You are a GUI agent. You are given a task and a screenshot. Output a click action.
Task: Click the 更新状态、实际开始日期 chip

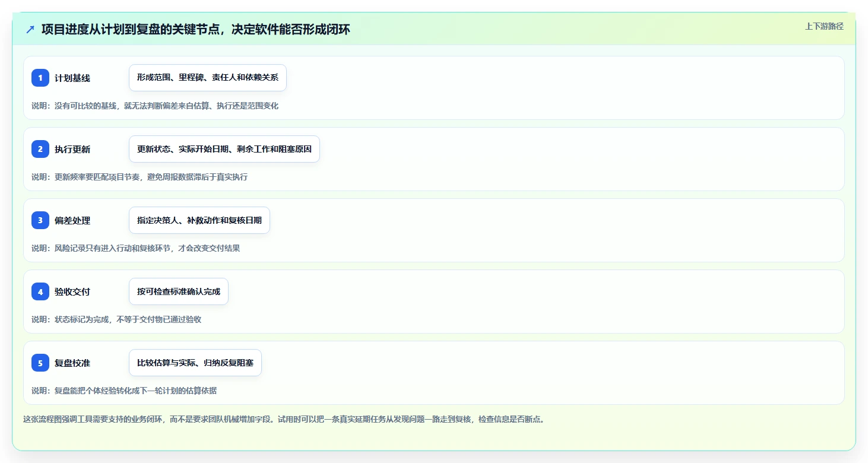(224, 149)
